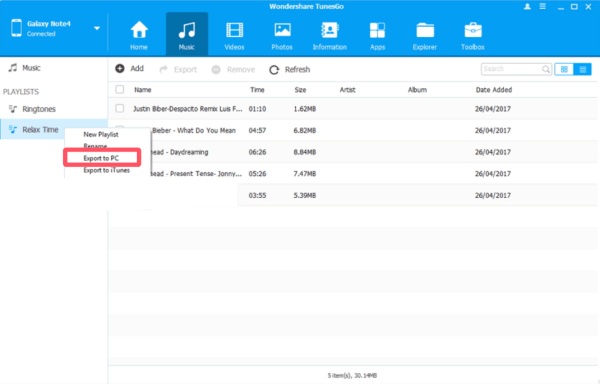
Task: Tick the select-all checkbox in header
Action: pos(120,89)
